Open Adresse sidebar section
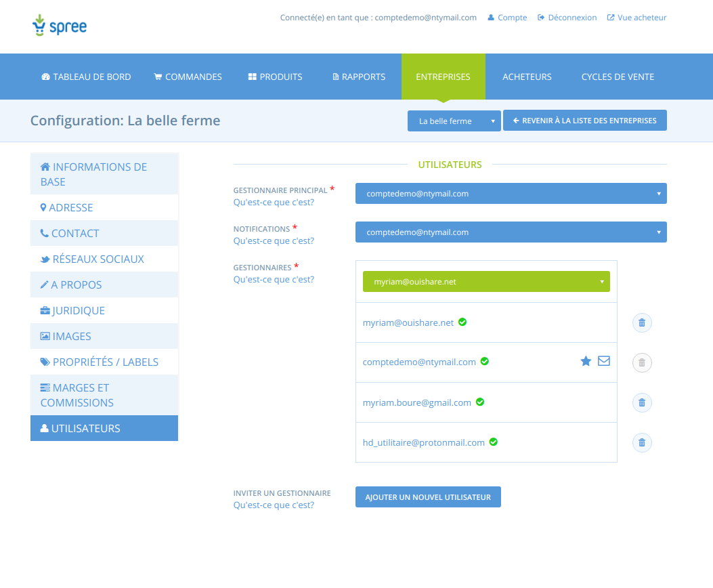This screenshot has width=713, height=588. pyautogui.click(x=104, y=207)
